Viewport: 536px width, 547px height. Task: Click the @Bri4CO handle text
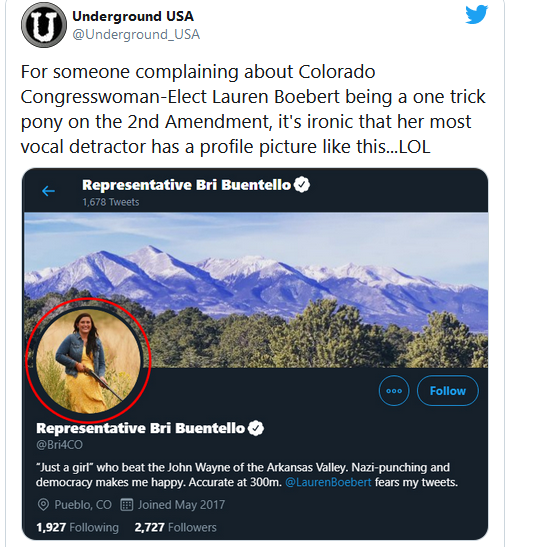tap(59, 445)
